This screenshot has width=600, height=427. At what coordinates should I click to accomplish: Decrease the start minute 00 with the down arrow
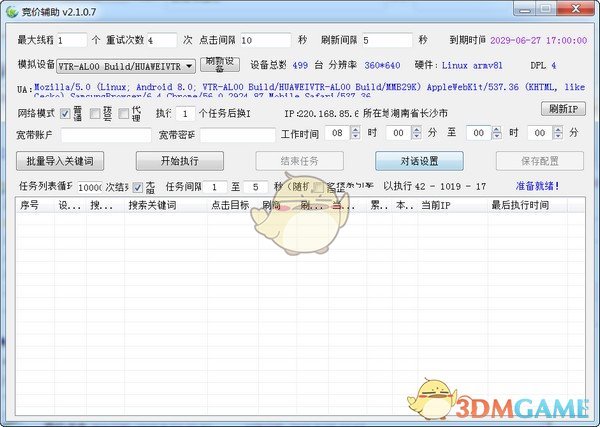(x=417, y=136)
